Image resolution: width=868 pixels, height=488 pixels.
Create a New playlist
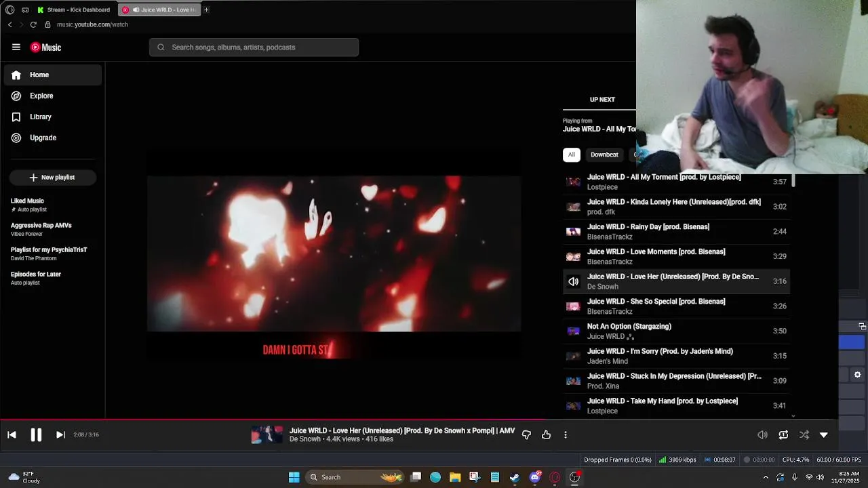point(53,177)
